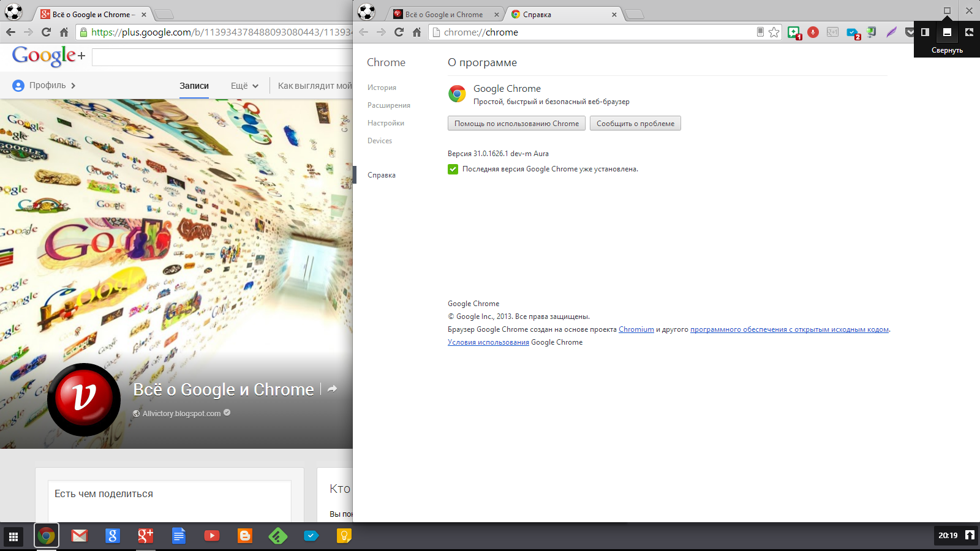This screenshot has height=551, width=980.
Task: Close the Справка tab
Action: click(614, 15)
